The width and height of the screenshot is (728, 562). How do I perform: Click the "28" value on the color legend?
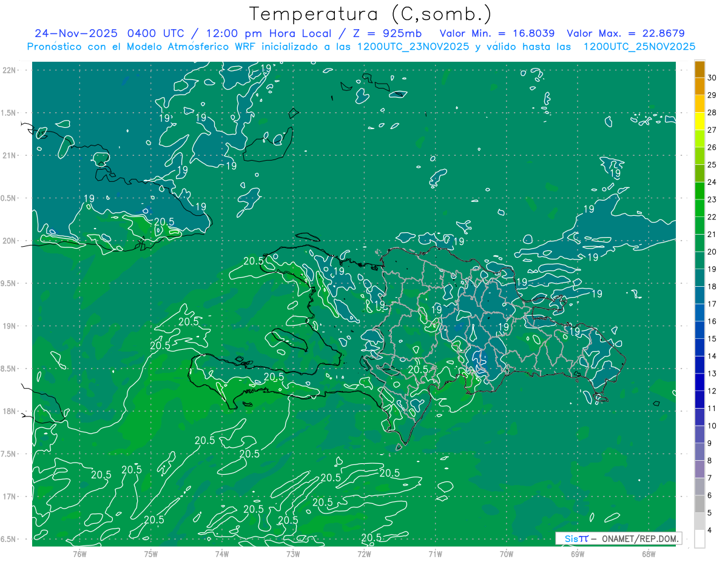(712, 112)
